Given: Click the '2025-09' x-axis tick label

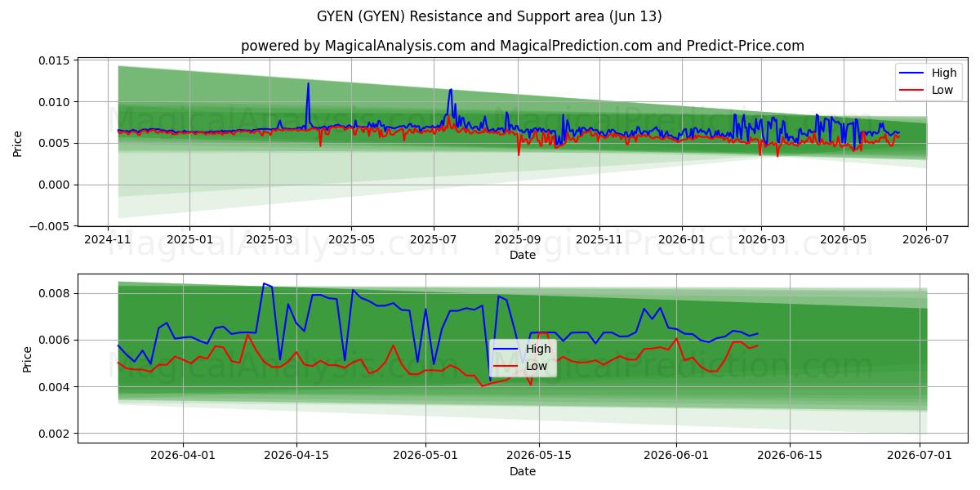Looking at the screenshot, I should point(517,240).
